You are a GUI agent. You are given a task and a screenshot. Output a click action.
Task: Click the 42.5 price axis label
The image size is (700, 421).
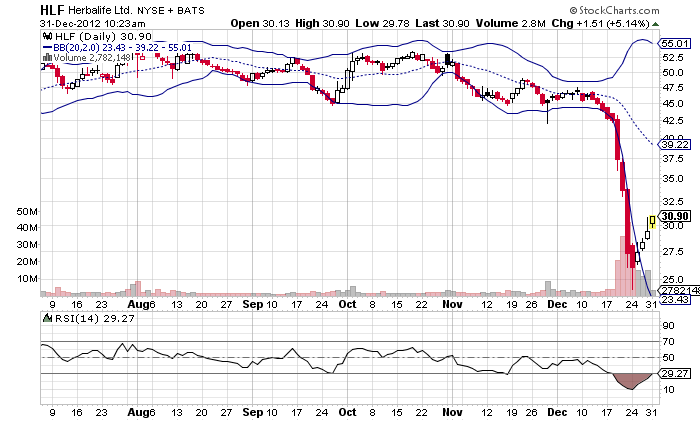[673, 121]
